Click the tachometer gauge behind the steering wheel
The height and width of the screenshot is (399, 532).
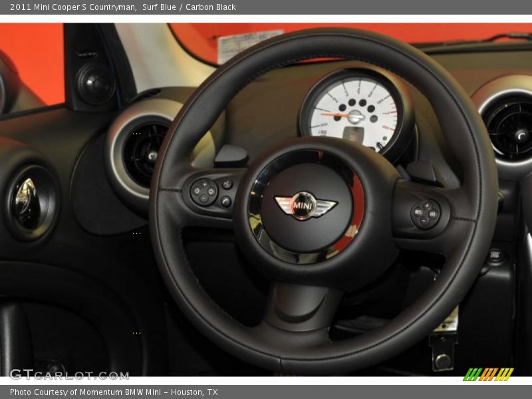click(356, 112)
